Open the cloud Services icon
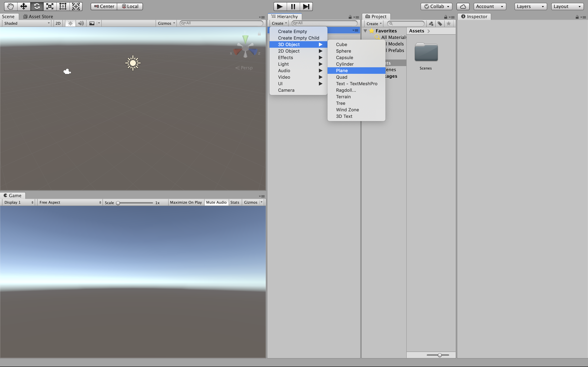This screenshot has width=588, height=367. click(x=463, y=7)
